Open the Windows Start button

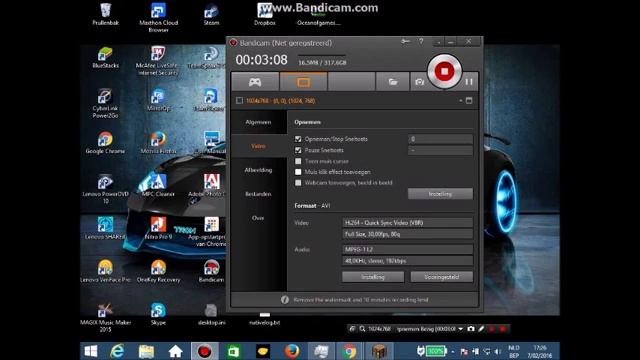pos(91,351)
